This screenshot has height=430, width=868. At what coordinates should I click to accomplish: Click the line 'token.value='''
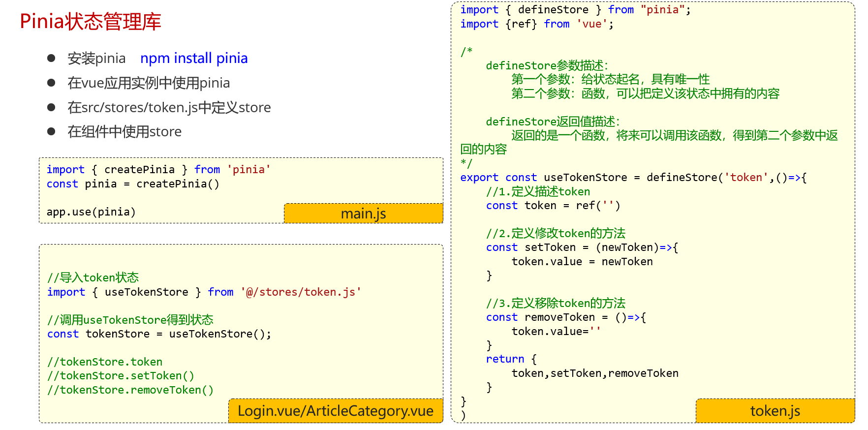pos(556,332)
